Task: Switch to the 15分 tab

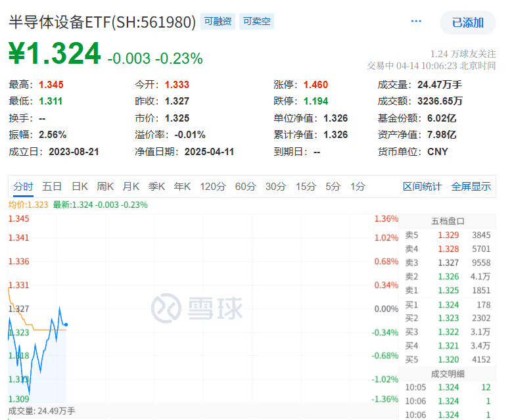Action: click(x=306, y=187)
